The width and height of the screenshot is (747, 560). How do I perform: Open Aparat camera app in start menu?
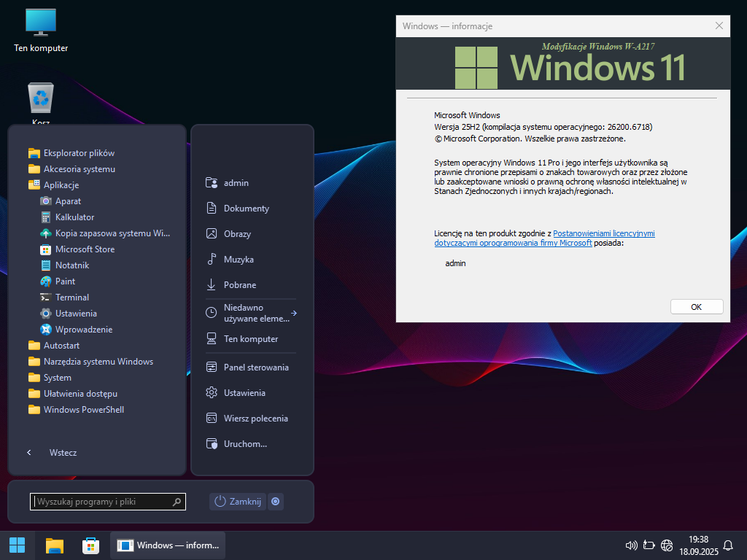pyautogui.click(x=68, y=201)
